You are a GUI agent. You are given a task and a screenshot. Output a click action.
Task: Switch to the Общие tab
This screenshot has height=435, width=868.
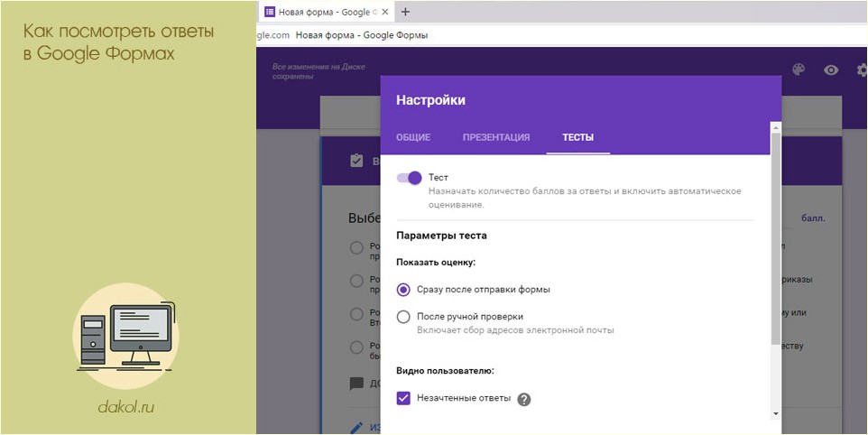(413, 137)
